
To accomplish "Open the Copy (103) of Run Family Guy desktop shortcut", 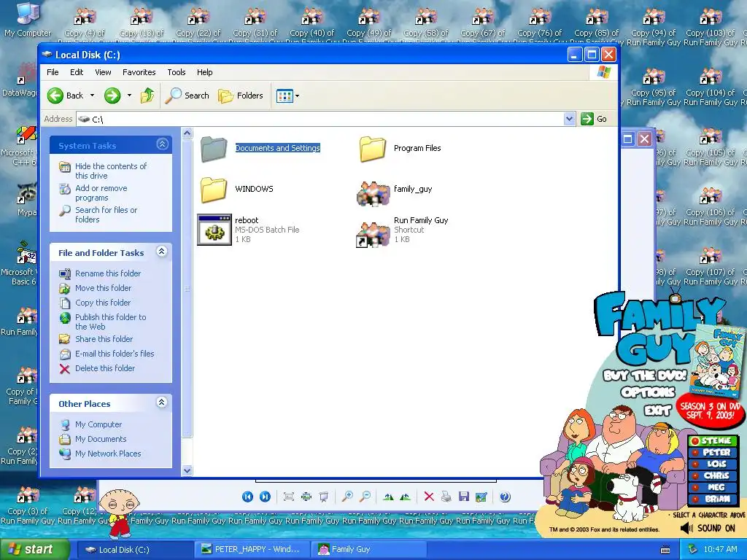I will (x=710, y=28).
